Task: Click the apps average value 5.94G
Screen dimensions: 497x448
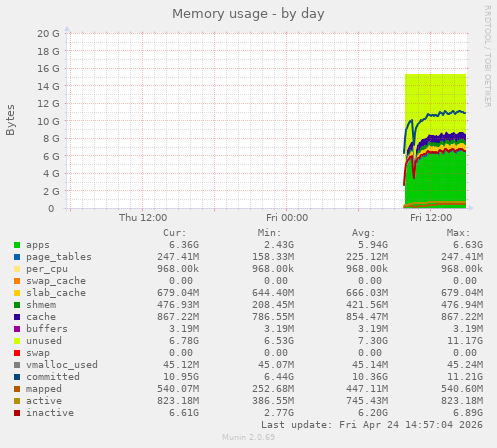Action: (x=373, y=245)
